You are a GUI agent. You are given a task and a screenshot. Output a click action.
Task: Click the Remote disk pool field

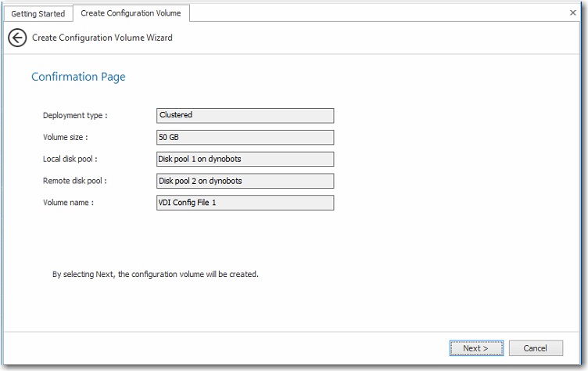(245, 181)
